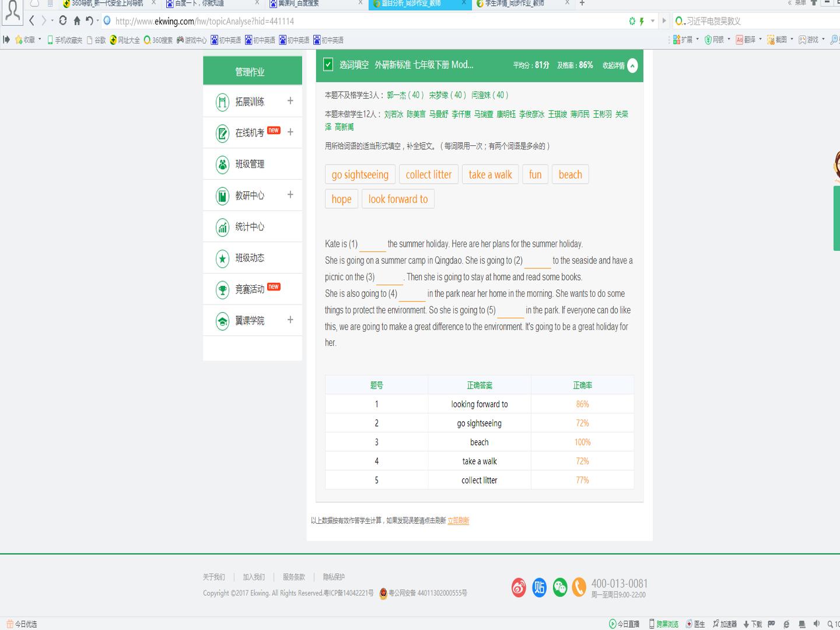
Task: Open student 郭一杰 ( 40 ) link
Action: click(405, 95)
